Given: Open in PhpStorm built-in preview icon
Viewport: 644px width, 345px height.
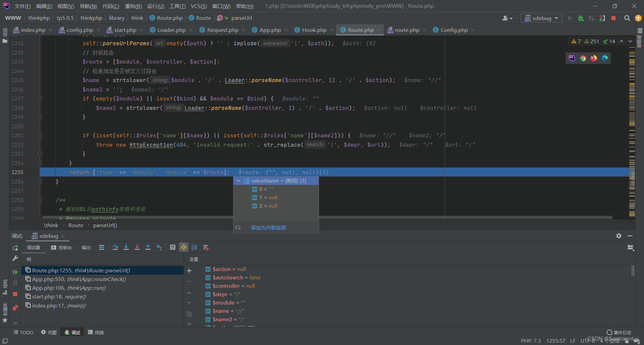Looking at the screenshot, I should click(572, 58).
